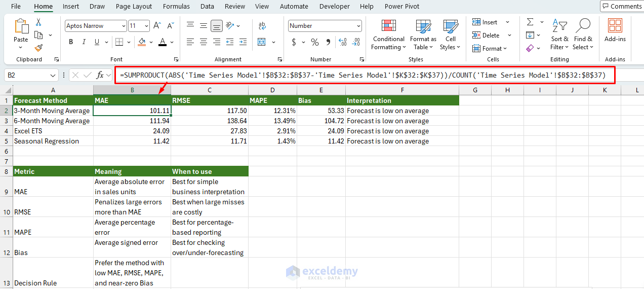Switch to the Power Pivot tab
Screen dimensions: 644x289
[x=401, y=6]
